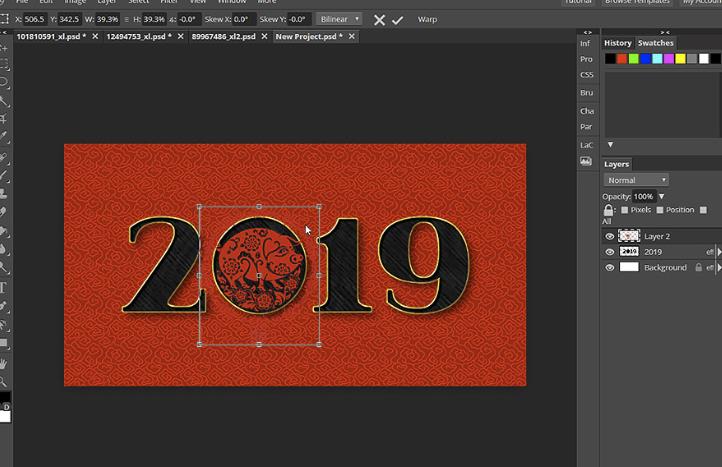Collapse the right panels with arrows
This screenshot has width=722, height=467.
[665, 32]
